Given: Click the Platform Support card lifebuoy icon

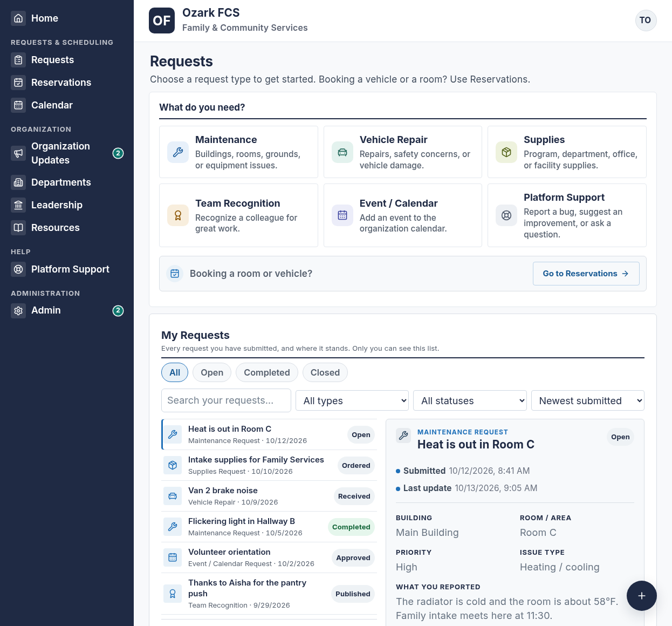Looking at the screenshot, I should 506,215.
